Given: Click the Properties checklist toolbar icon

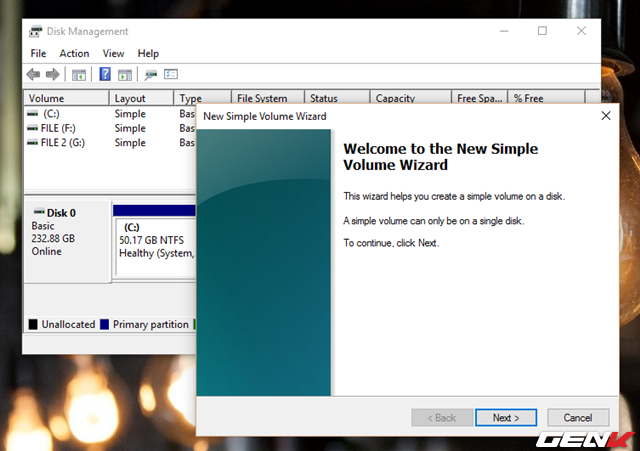Looking at the screenshot, I should (x=171, y=74).
